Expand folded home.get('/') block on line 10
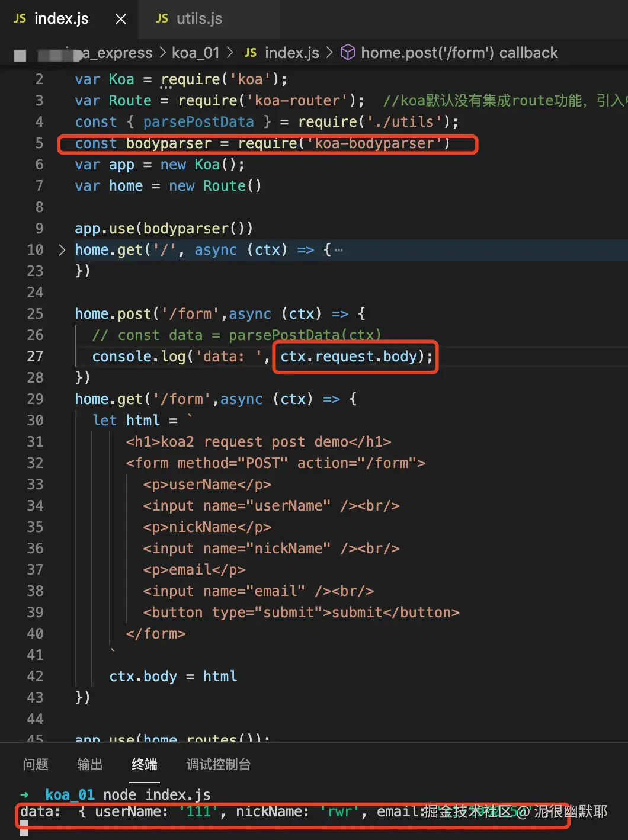The height and width of the screenshot is (840, 628). pyautogui.click(x=62, y=250)
